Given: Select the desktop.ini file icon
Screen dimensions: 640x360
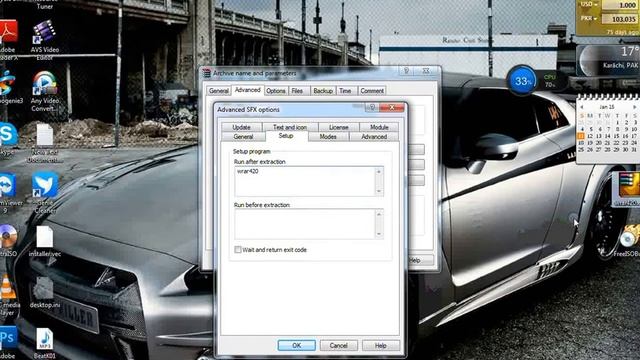Looking at the screenshot, I should pyautogui.click(x=44, y=292).
